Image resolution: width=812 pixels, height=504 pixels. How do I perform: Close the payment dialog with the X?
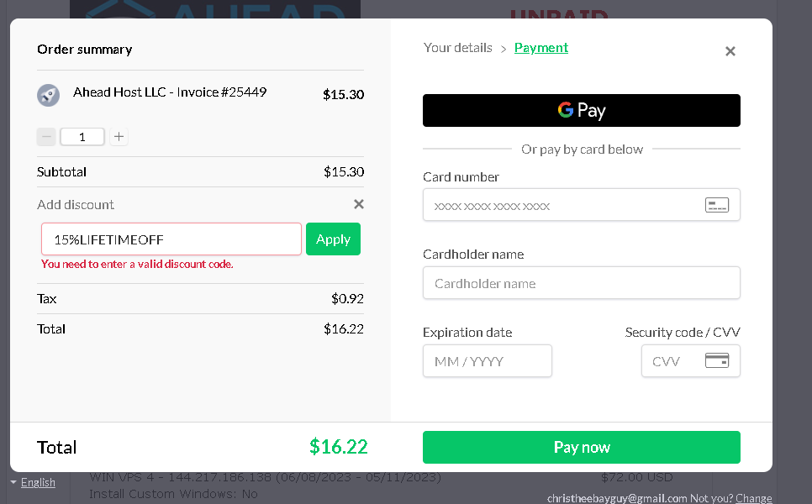pos(730,51)
